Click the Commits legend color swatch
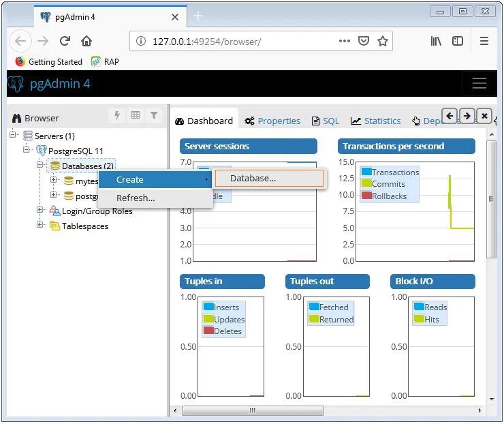Viewport: 504px width, 424px height. coord(366,183)
